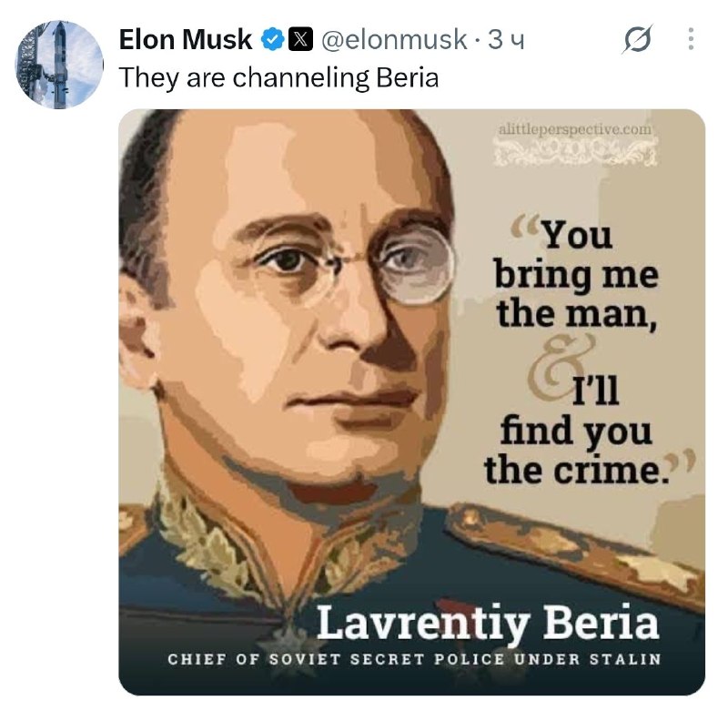Click the alittleperspective.com watermark in image
This screenshot has height=711, width=728.
[x=575, y=128]
